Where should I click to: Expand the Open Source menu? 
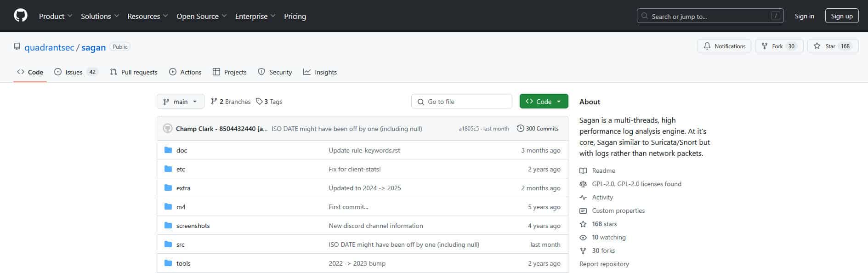202,16
